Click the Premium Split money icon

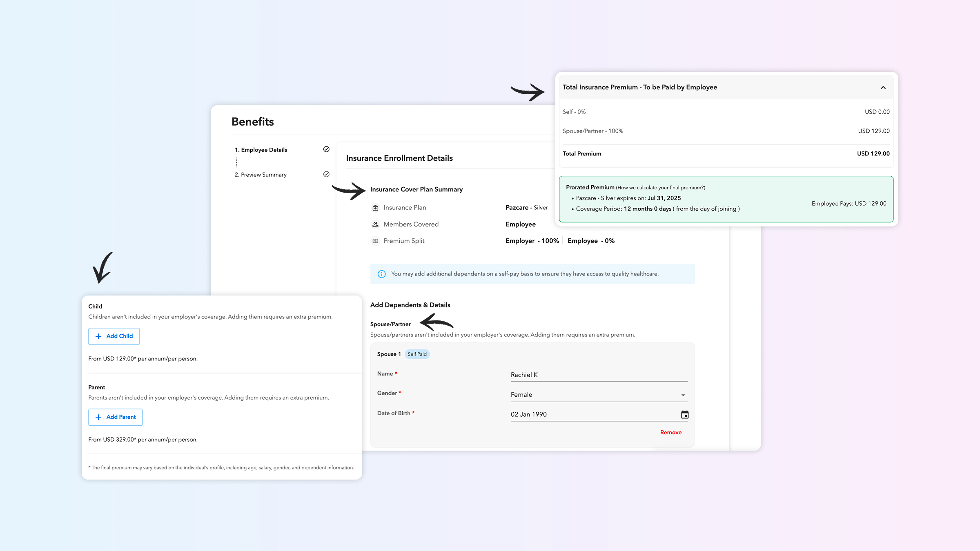pos(375,241)
